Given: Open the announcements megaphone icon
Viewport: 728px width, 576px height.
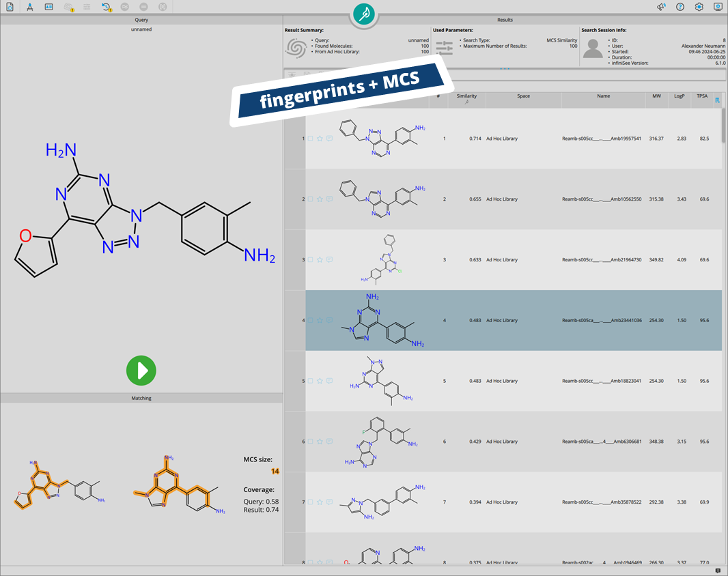Looking at the screenshot, I should [x=660, y=7].
